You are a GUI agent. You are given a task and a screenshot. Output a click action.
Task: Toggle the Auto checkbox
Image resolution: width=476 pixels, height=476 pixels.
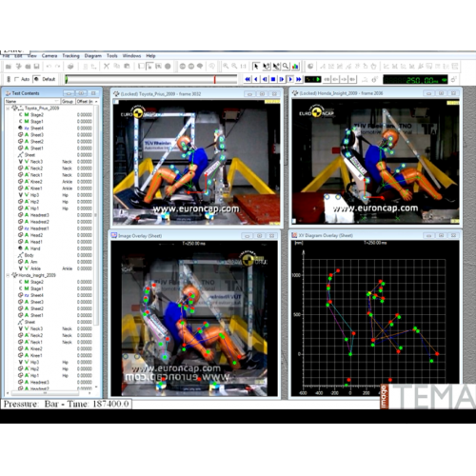point(17,79)
